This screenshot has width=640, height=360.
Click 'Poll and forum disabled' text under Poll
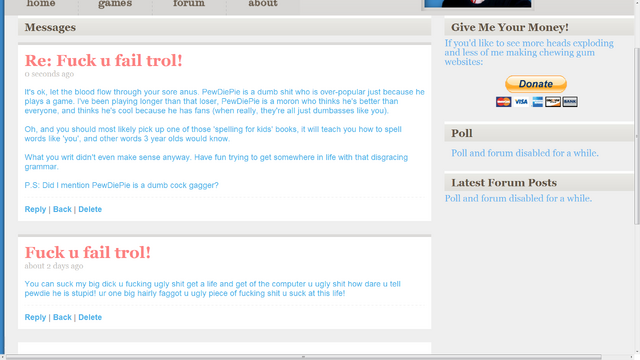pos(524,153)
